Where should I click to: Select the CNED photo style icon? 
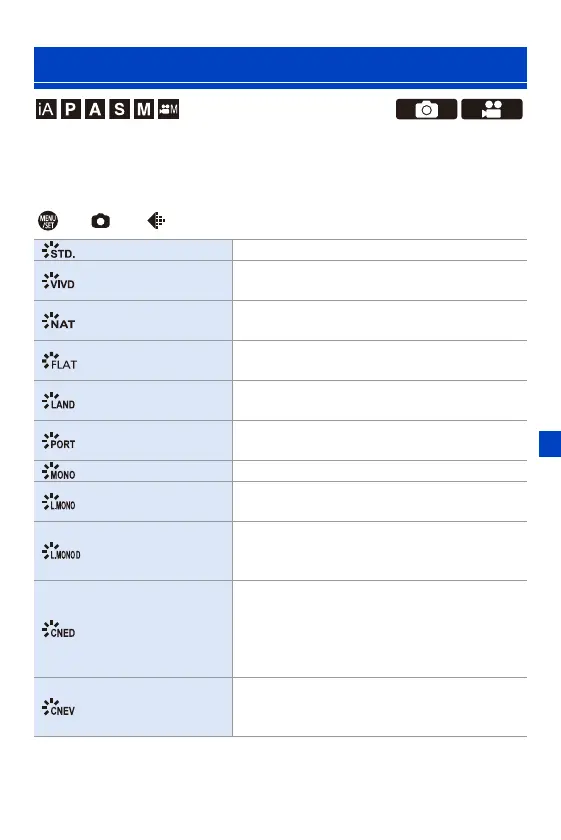pos(58,629)
